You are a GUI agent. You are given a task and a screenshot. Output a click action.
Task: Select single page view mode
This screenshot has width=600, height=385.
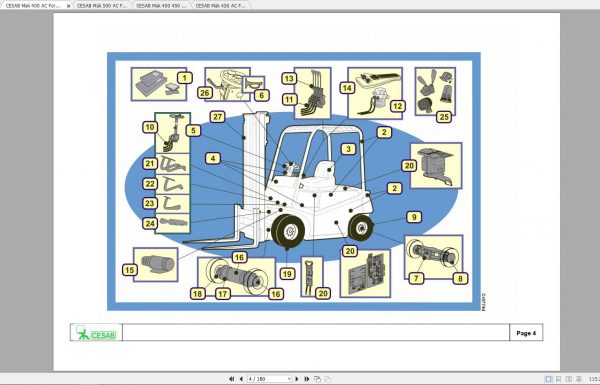(548, 379)
